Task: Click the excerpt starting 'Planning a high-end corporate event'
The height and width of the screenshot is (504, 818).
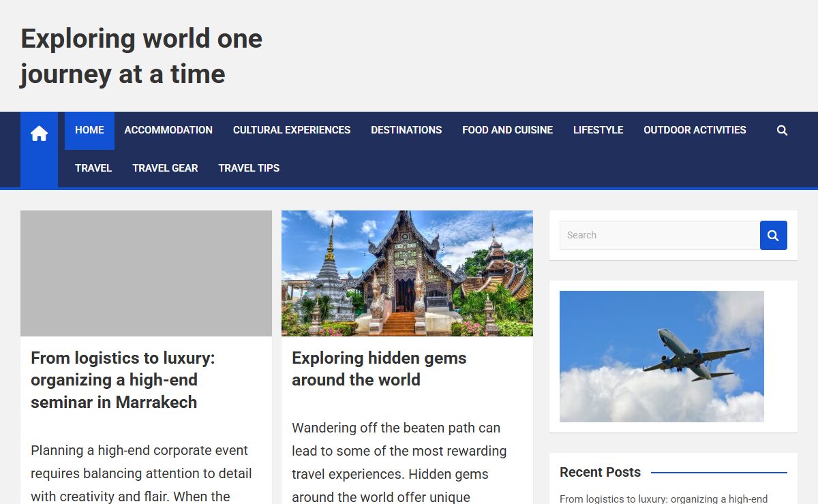Action: pos(141,473)
